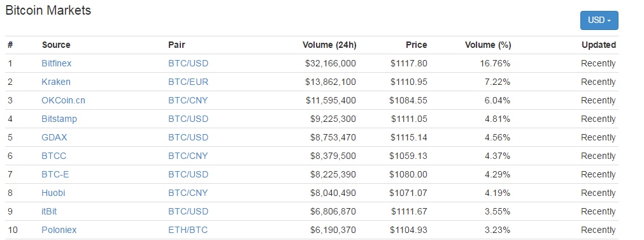Screen dimensions: 644x240
Task: Open Kraken's BTC/EUR pair link
Action: click(x=188, y=82)
